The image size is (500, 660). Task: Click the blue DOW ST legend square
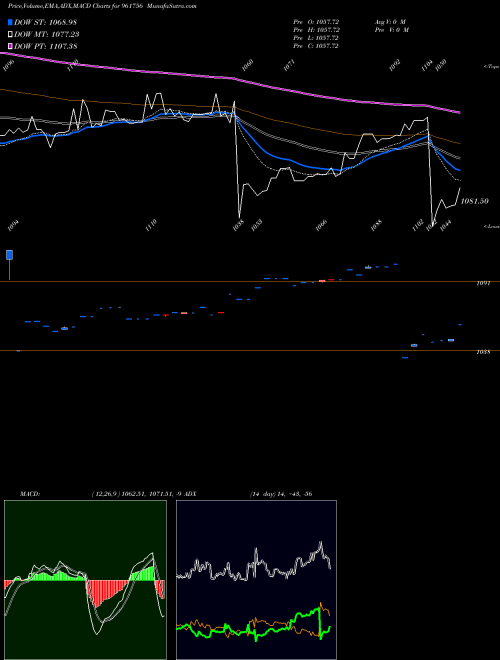(10, 22)
